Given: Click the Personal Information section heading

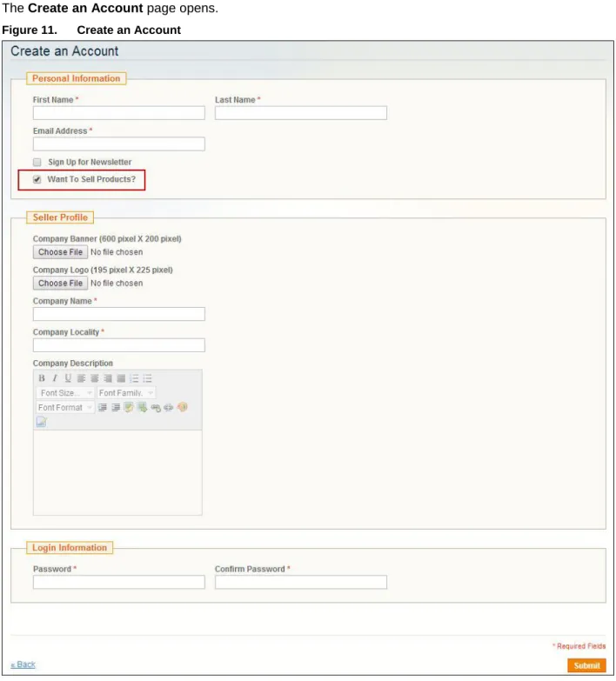Looking at the screenshot, I should [76, 78].
